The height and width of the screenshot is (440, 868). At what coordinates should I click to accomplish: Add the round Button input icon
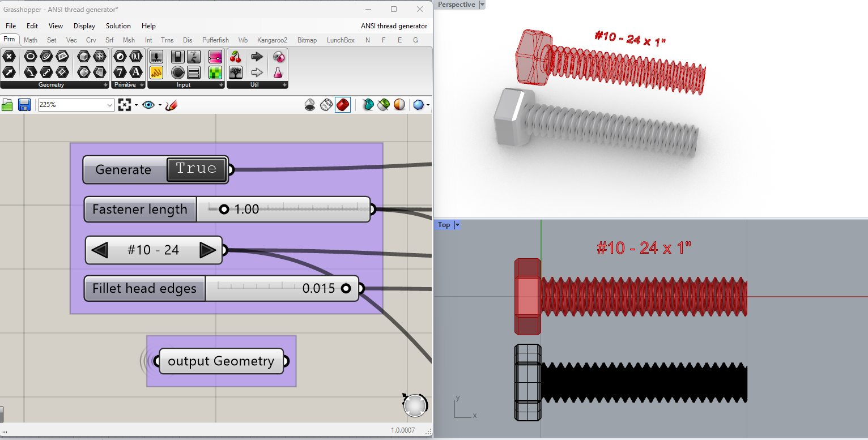coord(178,72)
